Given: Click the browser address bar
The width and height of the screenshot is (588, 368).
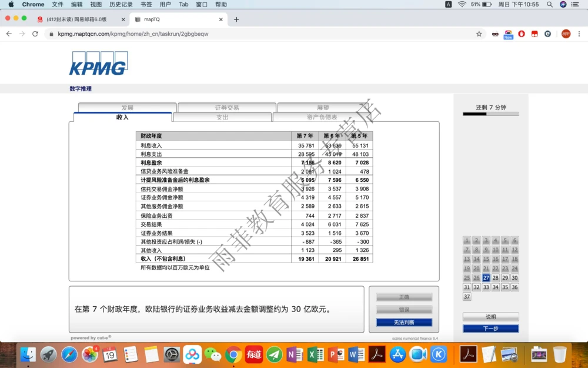Looking at the screenshot, I should pyautogui.click(x=176, y=34).
